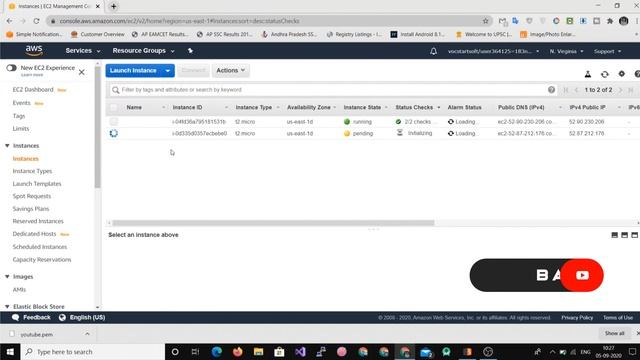Image resolution: width=640 pixels, height=360 pixels.
Task: Open the Resource Groups dropdown
Action: tap(143, 51)
